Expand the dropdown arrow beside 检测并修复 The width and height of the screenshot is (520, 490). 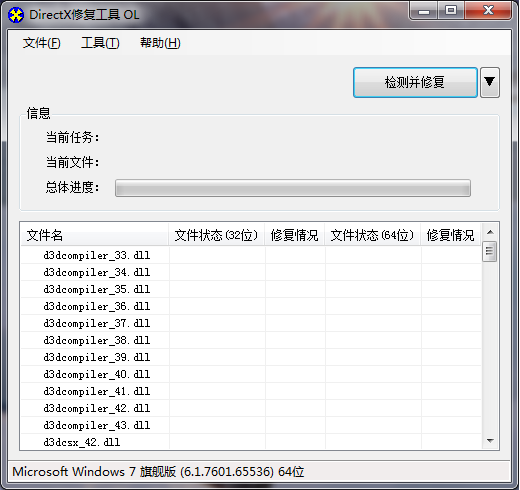490,82
